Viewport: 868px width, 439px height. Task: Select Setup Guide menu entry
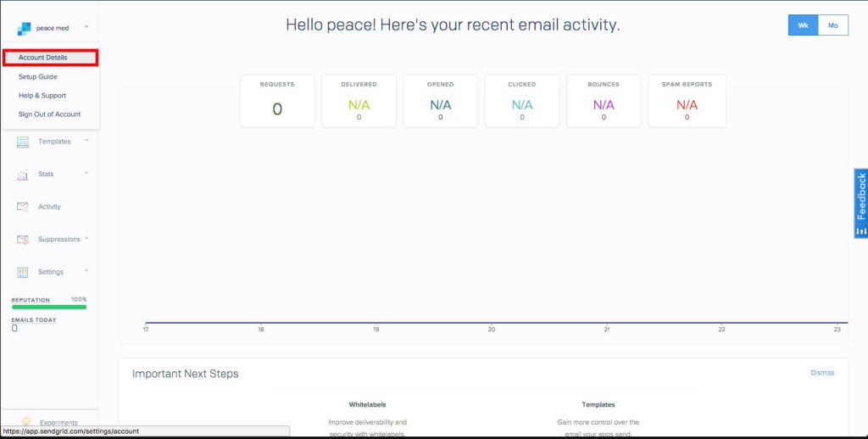coord(38,77)
